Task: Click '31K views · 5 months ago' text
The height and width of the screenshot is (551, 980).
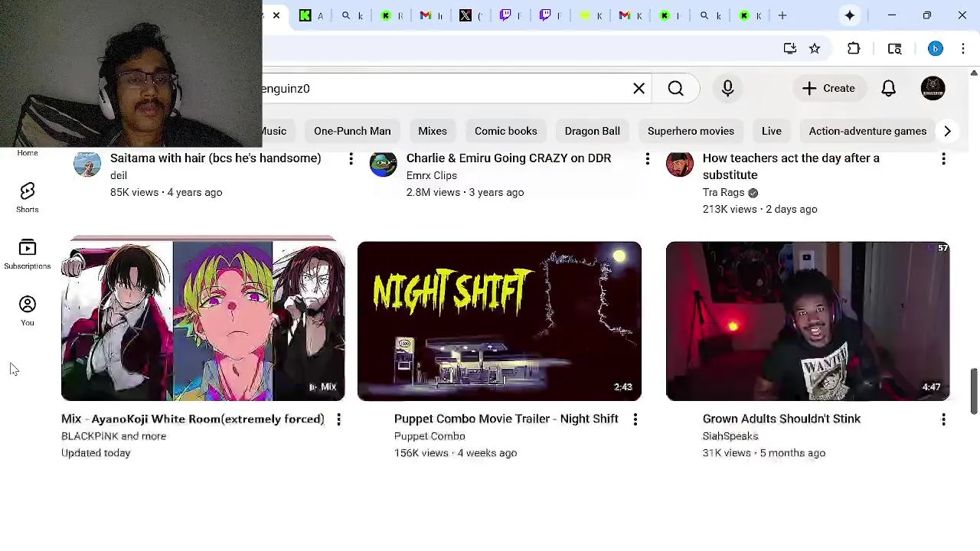Action: (x=764, y=453)
